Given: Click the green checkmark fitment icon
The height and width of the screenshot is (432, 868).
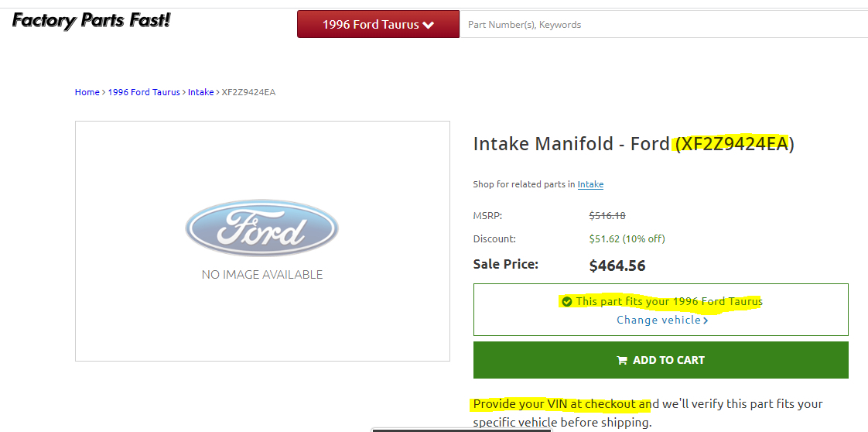Looking at the screenshot, I should (x=567, y=301).
